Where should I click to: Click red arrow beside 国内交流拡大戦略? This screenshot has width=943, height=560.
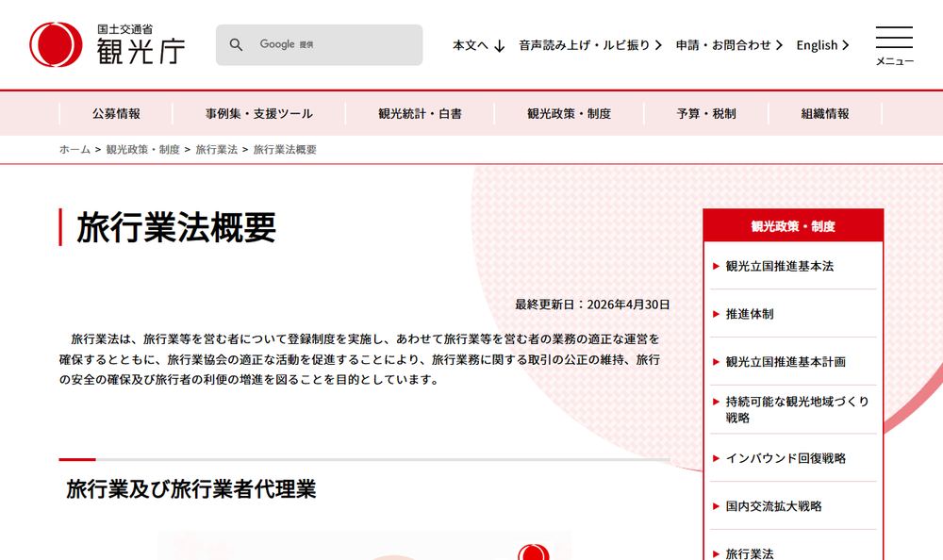(x=716, y=506)
